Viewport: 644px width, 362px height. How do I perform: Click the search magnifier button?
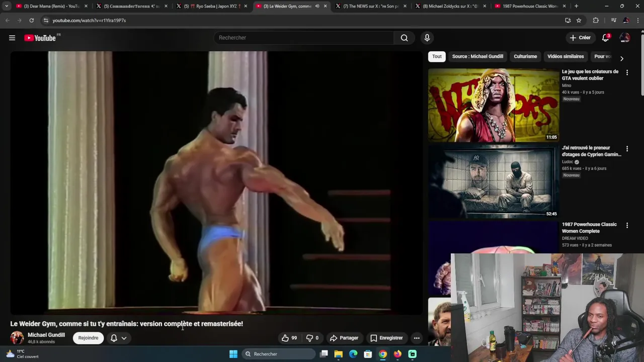tap(404, 38)
